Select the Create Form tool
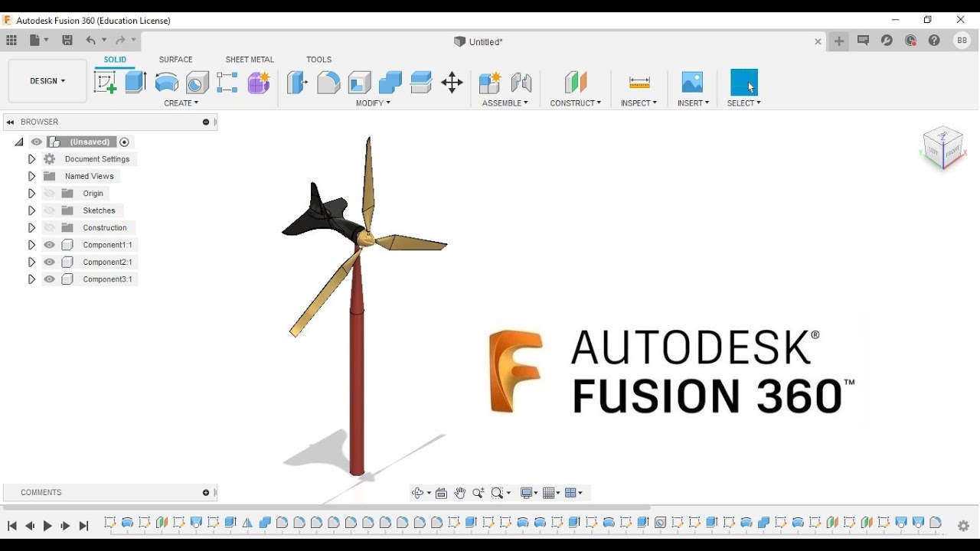Viewport: 980px width, 551px height. (x=259, y=82)
